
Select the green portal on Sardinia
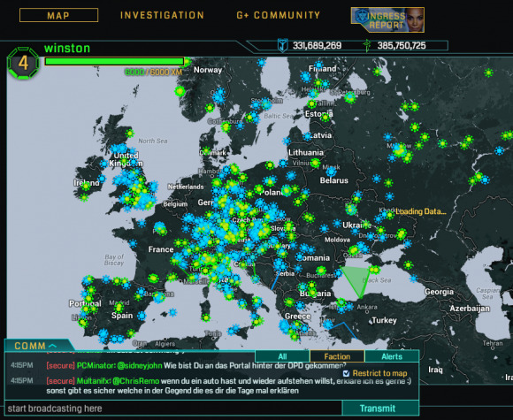pyautogui.click(x=205, y=317)
